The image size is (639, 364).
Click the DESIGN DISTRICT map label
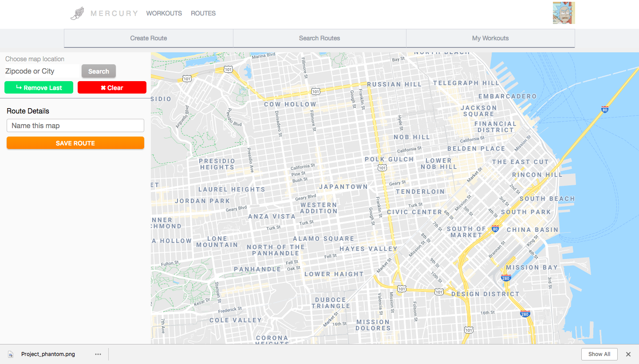[x=485, y=294]
